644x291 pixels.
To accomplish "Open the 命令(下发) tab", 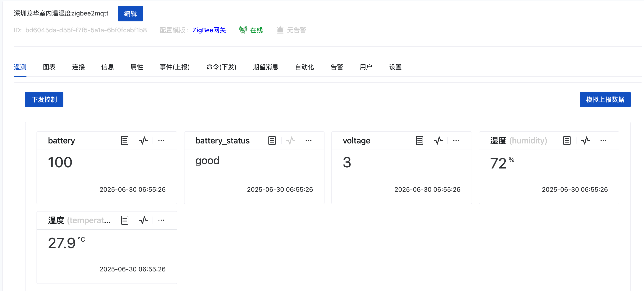I will tap(221, 67).
